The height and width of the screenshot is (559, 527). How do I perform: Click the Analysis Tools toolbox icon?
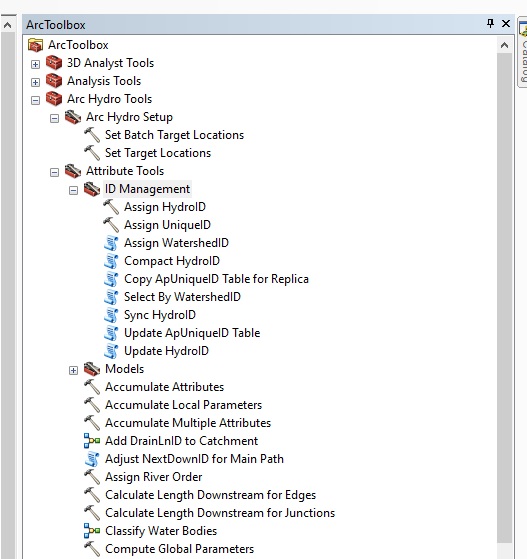click(54, 81)
